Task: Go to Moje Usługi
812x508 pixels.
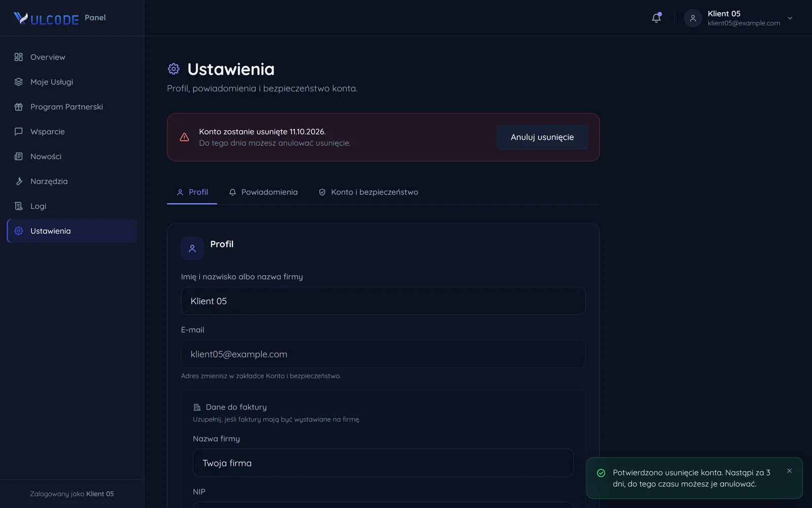Action: coord(72,82)
